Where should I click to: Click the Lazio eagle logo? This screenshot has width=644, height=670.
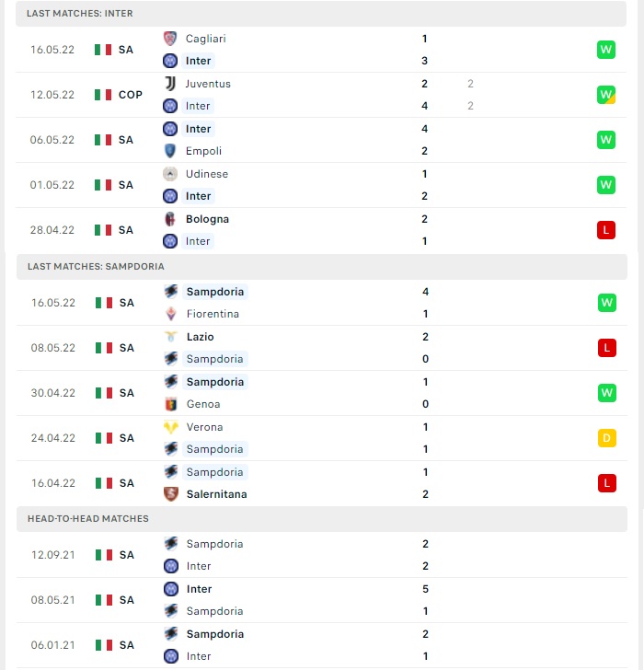[171, 337]
